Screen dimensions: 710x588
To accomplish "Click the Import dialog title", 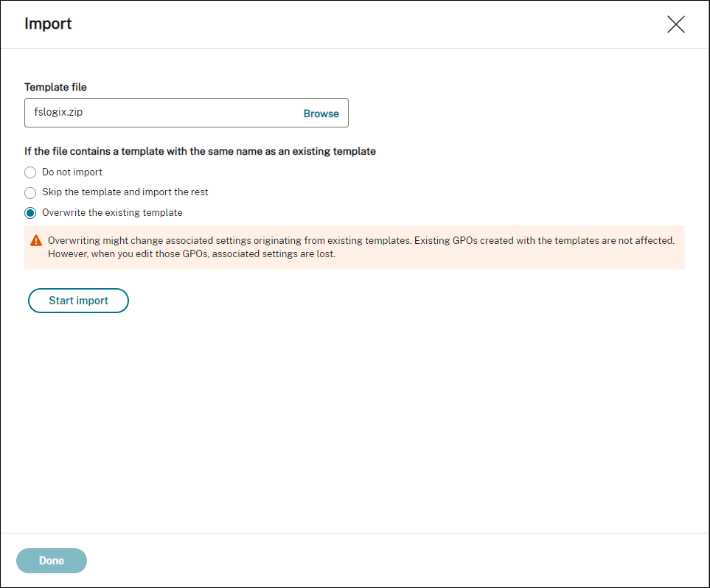I will pyautogui.click(x=48, y=24).
